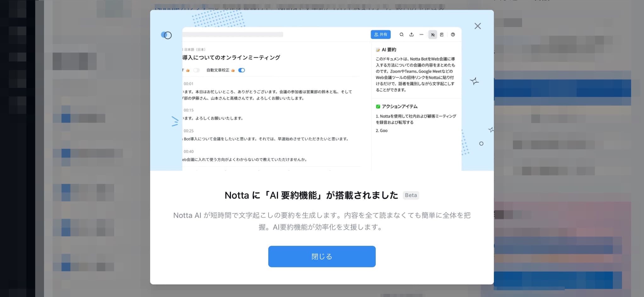This screenshot has height=297, width=644.
Task: Select the highlighted AI magic wand icon
Action: click(433, 35)
